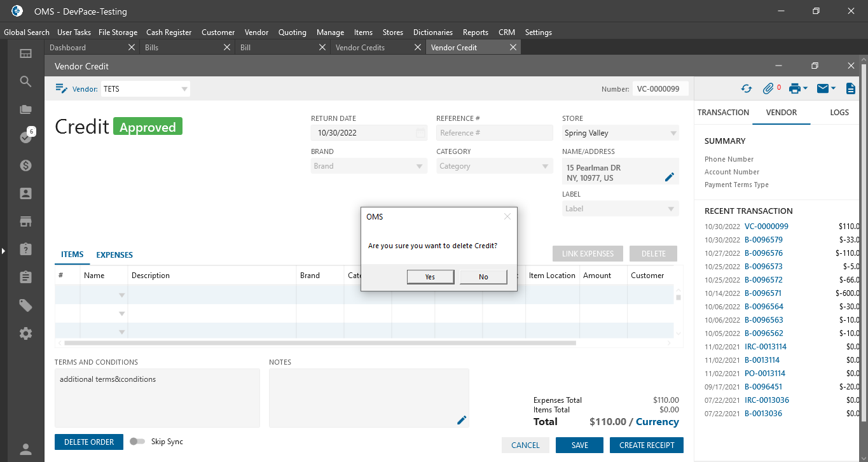Open the document icon in the right panel
The height and width of the screenshot is (462, 868).
point(850,88)
